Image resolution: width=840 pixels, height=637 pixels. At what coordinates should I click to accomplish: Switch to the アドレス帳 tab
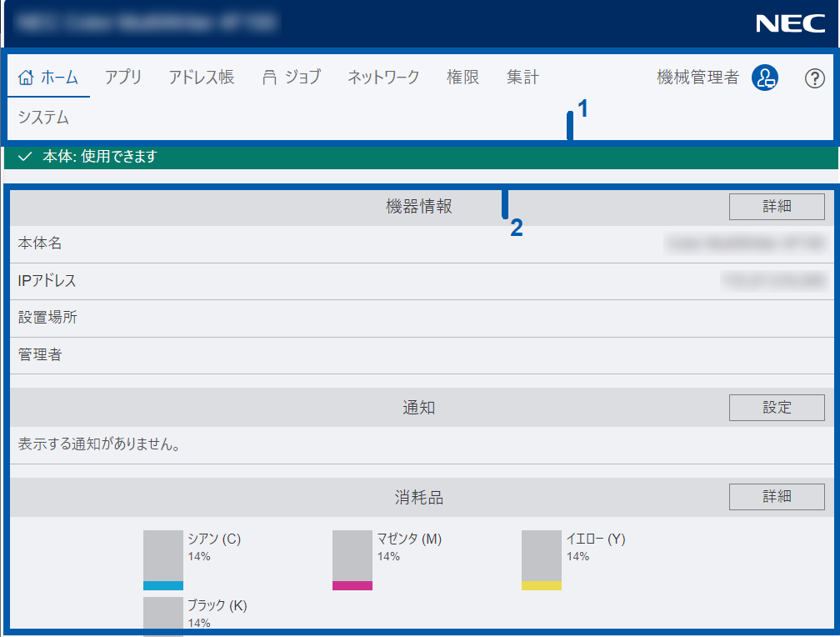coord(202,78)
